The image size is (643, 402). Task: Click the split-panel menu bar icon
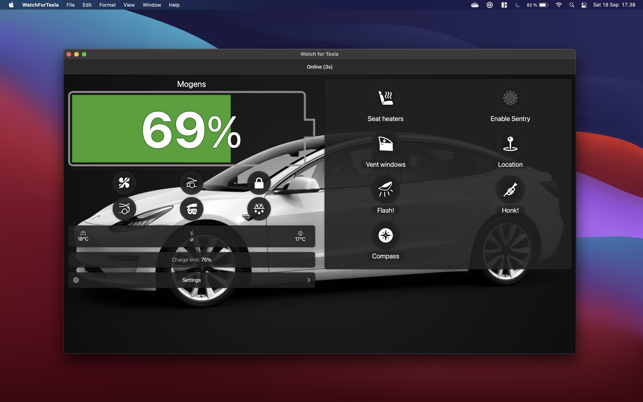point(504,5)
